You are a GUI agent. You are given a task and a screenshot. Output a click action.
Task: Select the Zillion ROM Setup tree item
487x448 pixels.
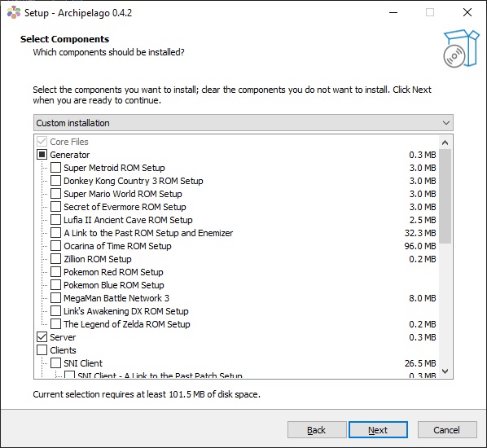pyautogui.click(x=98, y=259)
